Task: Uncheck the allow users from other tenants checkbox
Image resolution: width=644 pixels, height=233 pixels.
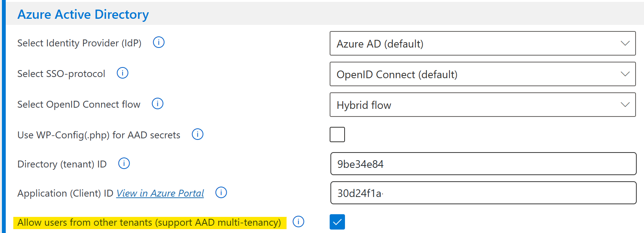Action: (337, 222)
